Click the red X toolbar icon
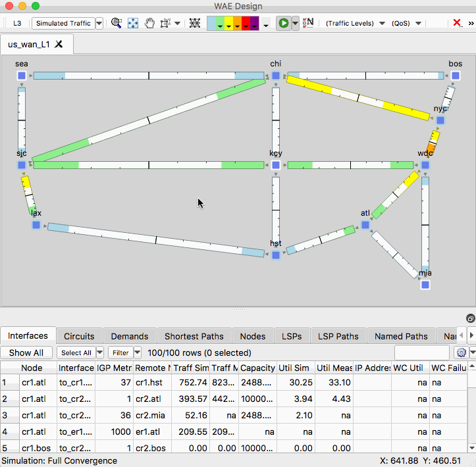The width and height of the screenshot is (476, 467). (457, 23)
